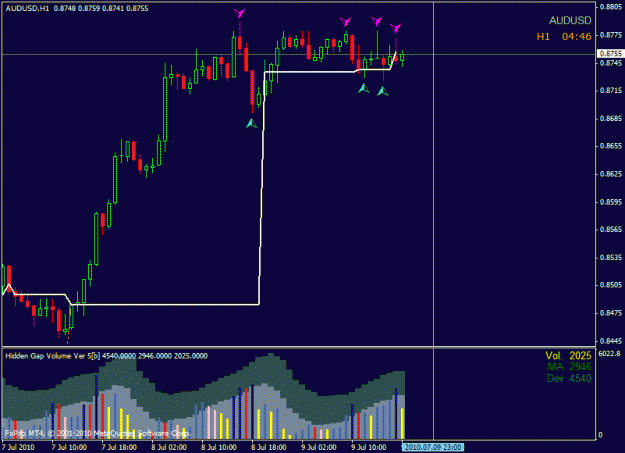Click the 8 Jul 02:00 time label
The image size is (625, 453).
[169, 447]
